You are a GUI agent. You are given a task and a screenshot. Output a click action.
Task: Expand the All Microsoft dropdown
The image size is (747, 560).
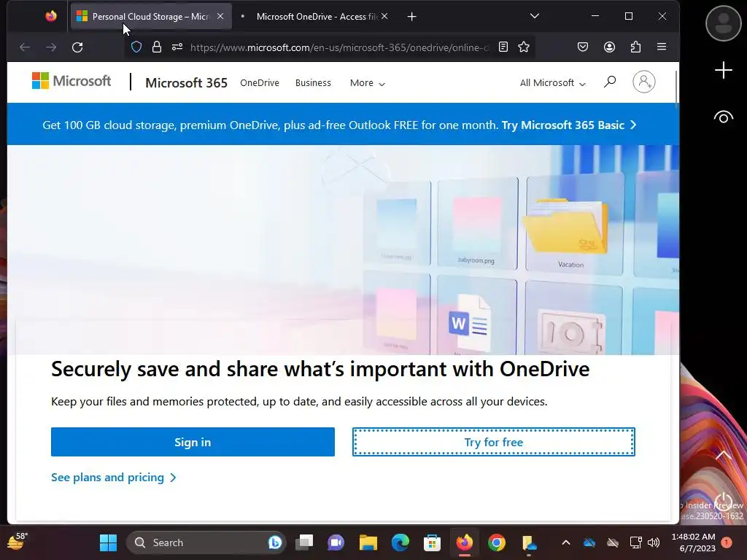pos(553,83)
